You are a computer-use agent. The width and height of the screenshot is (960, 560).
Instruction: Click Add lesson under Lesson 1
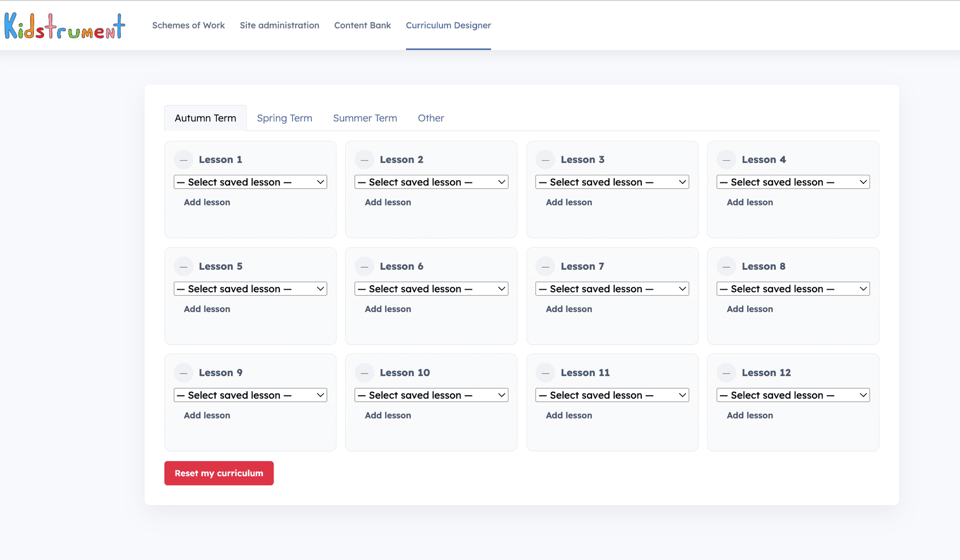(207, 202)
